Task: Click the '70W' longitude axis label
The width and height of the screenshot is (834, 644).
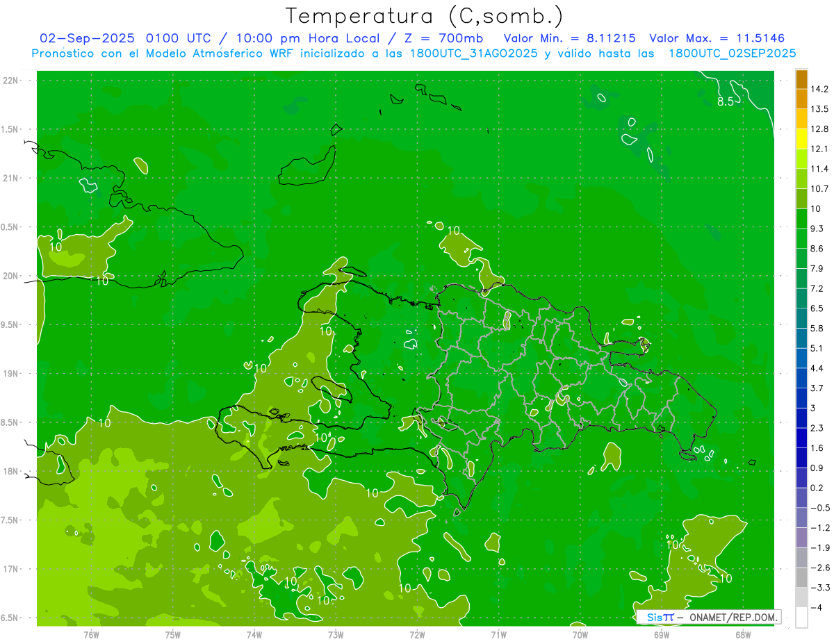Action: point(580,635)
